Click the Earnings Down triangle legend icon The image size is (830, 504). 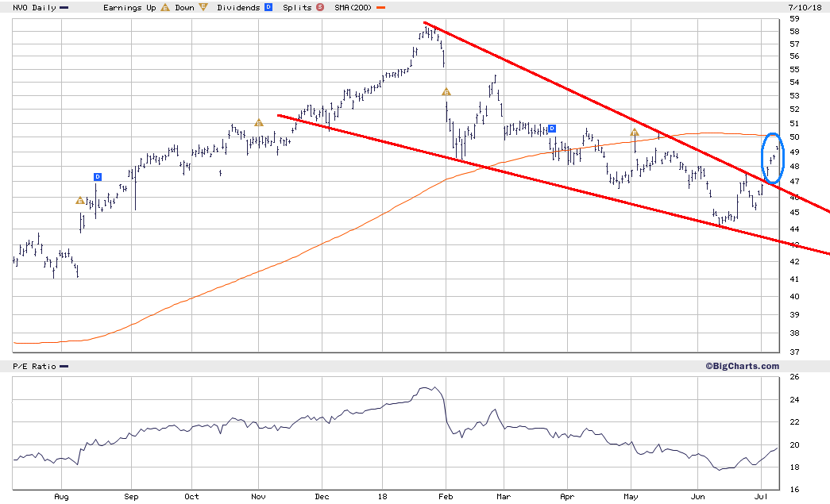pyautogui.click(x=203, y=7)
